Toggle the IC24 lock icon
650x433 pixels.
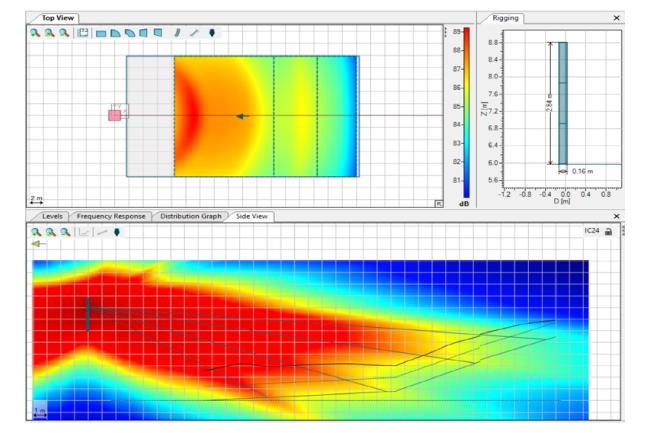(x=607, y=232)
